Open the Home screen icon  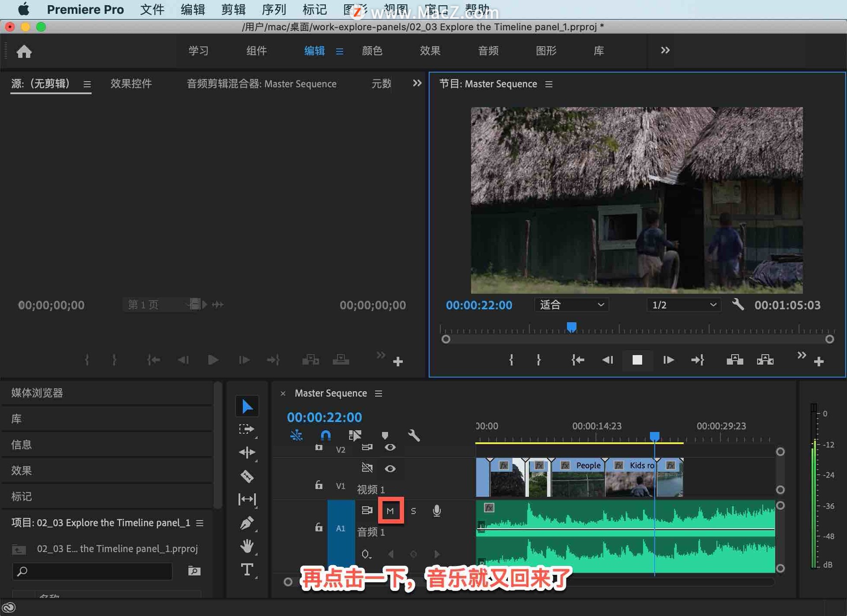[x=24, y=52]
